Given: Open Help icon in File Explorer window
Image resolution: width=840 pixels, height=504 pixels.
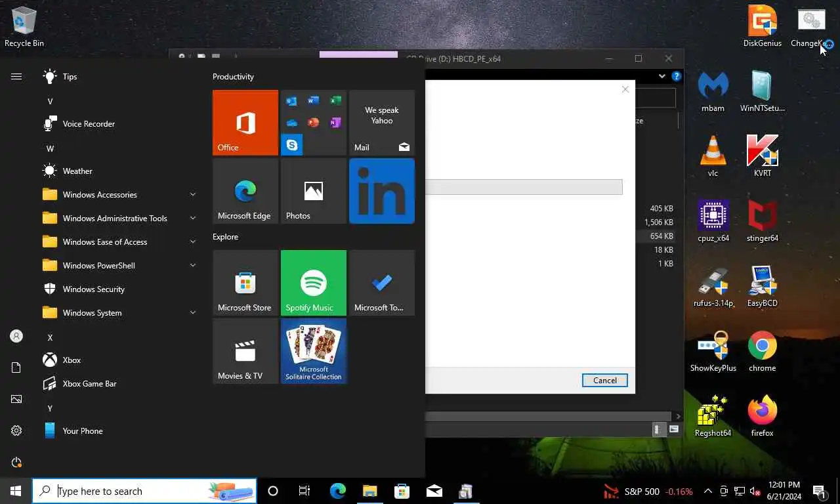Looking at the screenshot, I should (x=676, y=77).
